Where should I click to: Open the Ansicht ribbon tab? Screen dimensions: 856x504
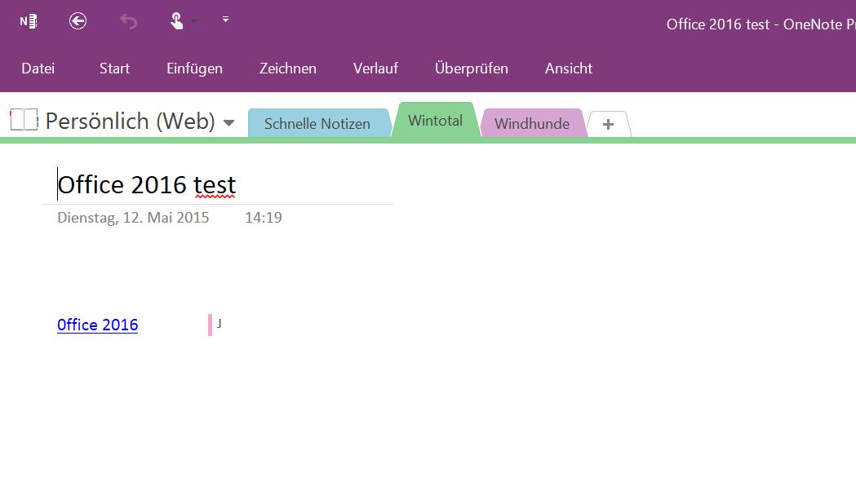point(568,69)
